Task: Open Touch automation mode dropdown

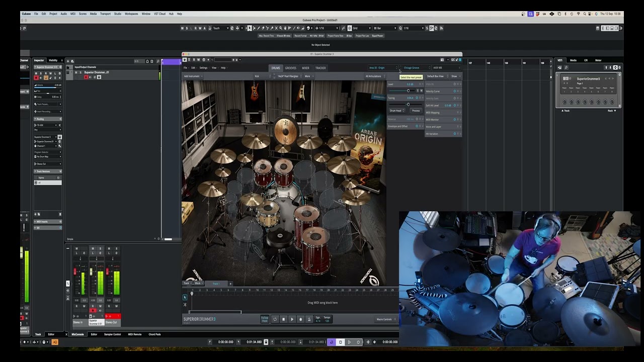Action: [x=220, y=28]
